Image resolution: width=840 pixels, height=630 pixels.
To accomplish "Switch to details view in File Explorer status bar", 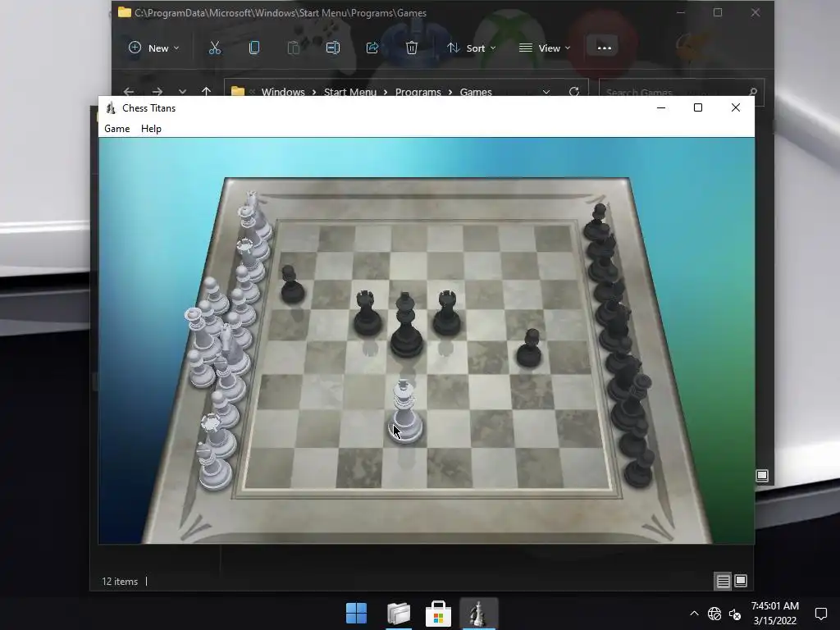I will (724, 582).
